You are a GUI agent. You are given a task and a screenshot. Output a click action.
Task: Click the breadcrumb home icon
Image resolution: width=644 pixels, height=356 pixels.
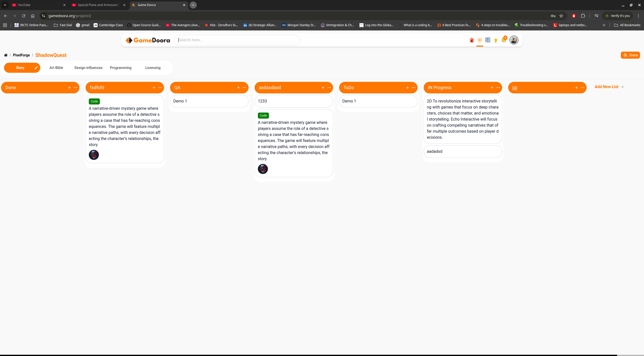(6, 55)
